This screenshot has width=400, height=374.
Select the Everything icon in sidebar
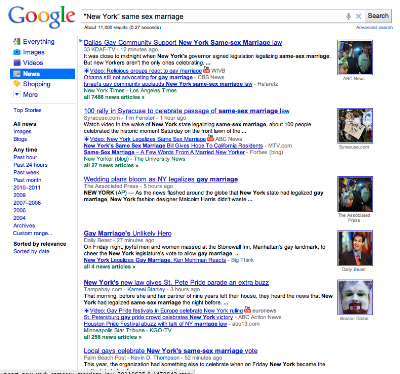tap(17, 42)
